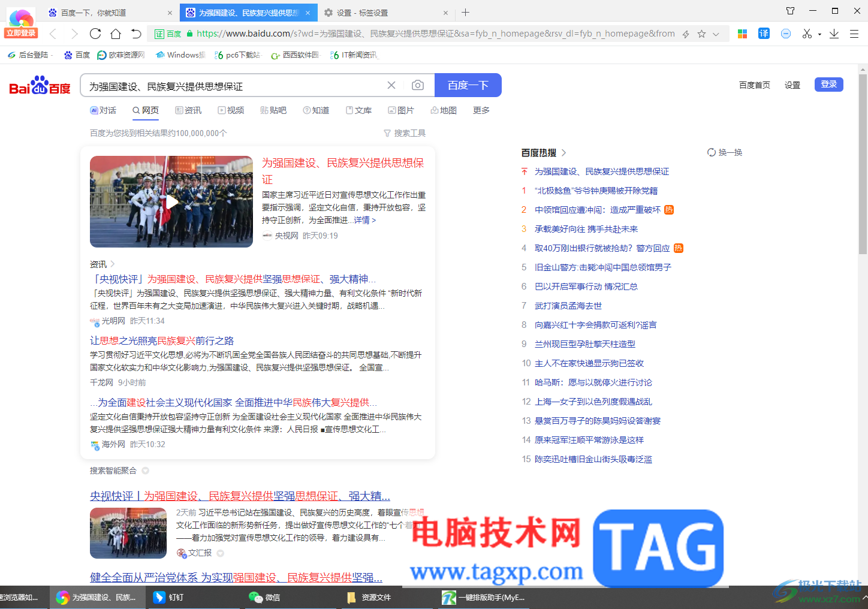868x609 pixels.
Task: Open hot search 兰州现巨型孕肚擎天柱造型
Action: pos(585,344)
